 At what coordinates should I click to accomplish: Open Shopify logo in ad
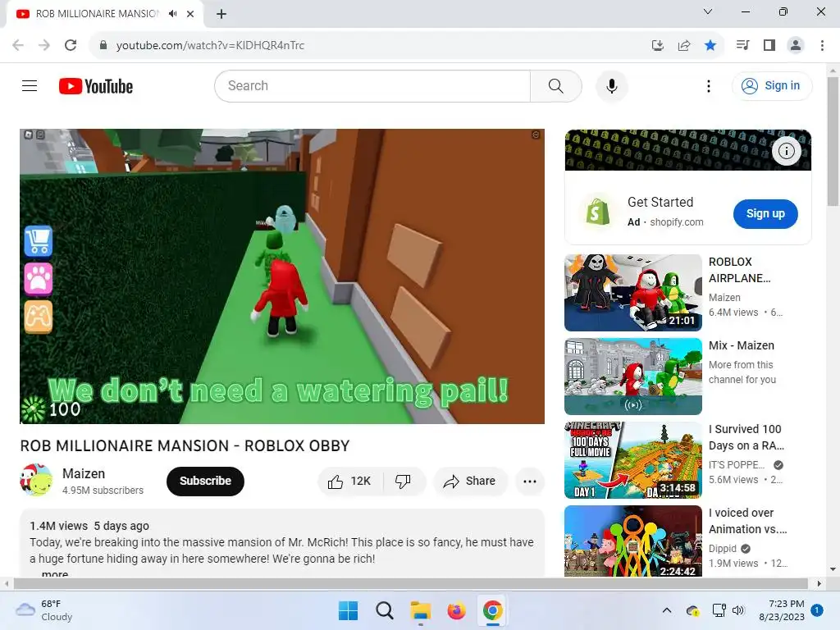point(597,212)
